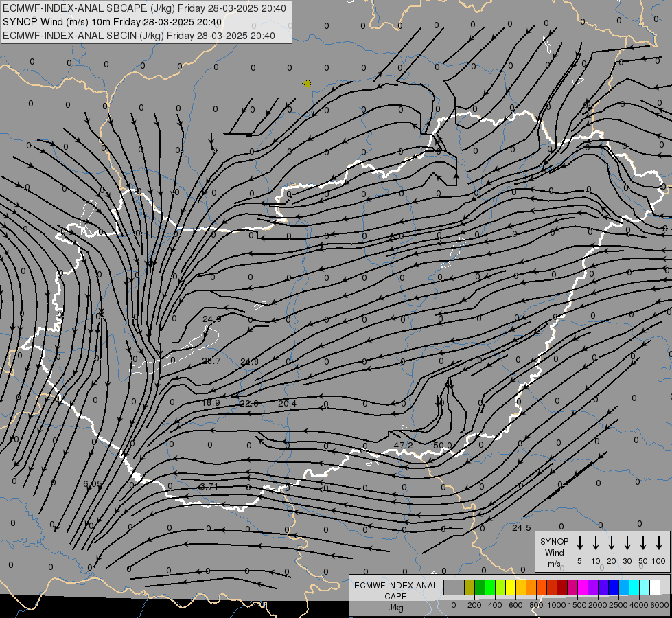Select the dark green CAPE legend swatch
Viewport: 672px width, 618px height.
pyautogui.click(x=480, y=587)
